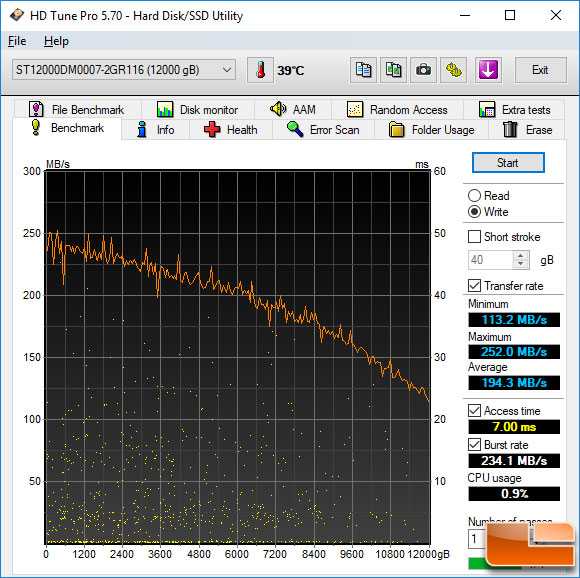Click the thermometer temperature icon

point(260,70)
